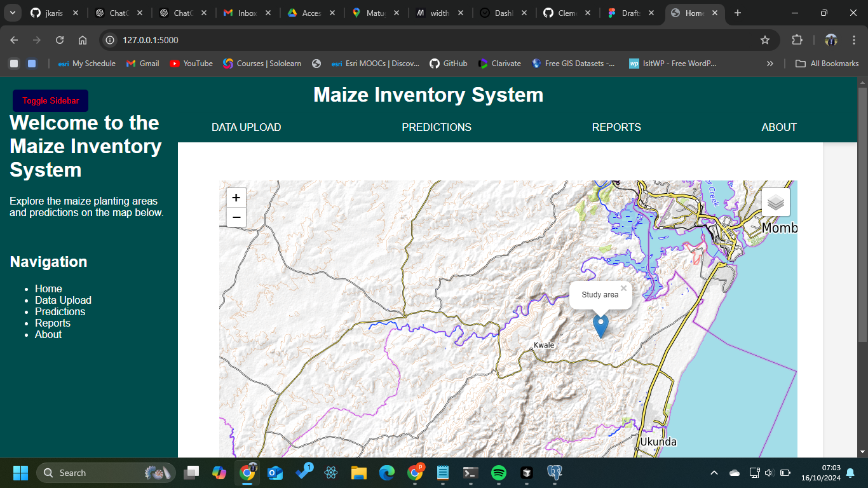The height and width of the screenshot is (488, 868).
Task: View site information icon in address bar
Action: click(x=110, y=40)
